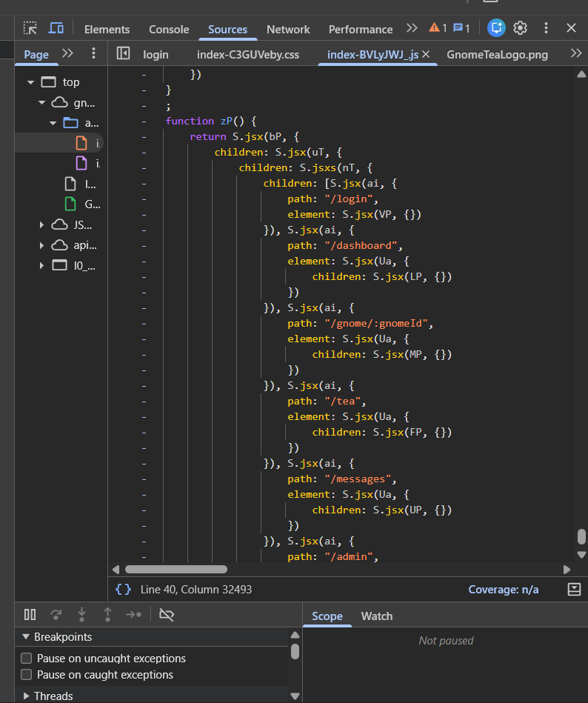This screenshot has width=588, height=703.
Task: Deactivate breakpoints icon
Action: pos(167,614)
